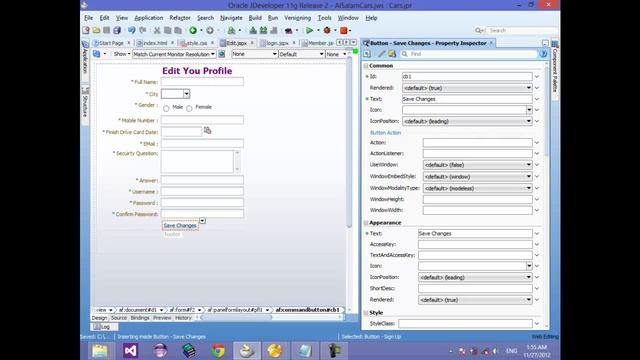The image size is (640, 360).
Task: Open the Refactor menu
Action: tap(180, 18)
